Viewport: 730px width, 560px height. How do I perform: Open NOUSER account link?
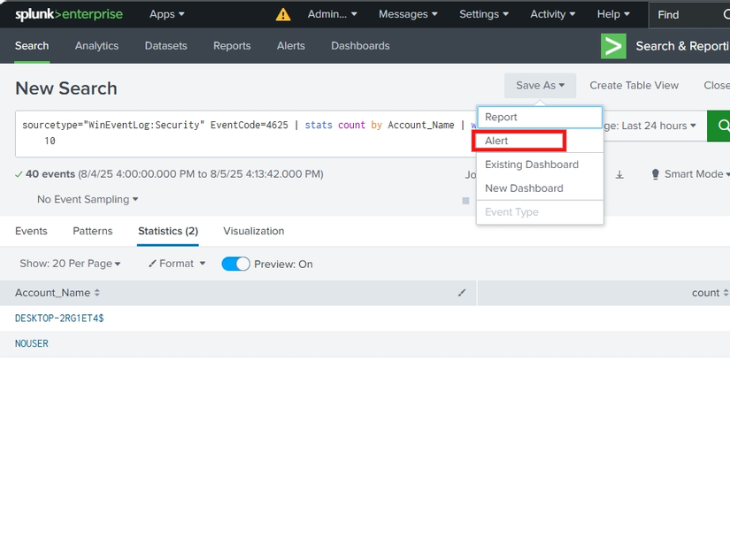[32, 343]
